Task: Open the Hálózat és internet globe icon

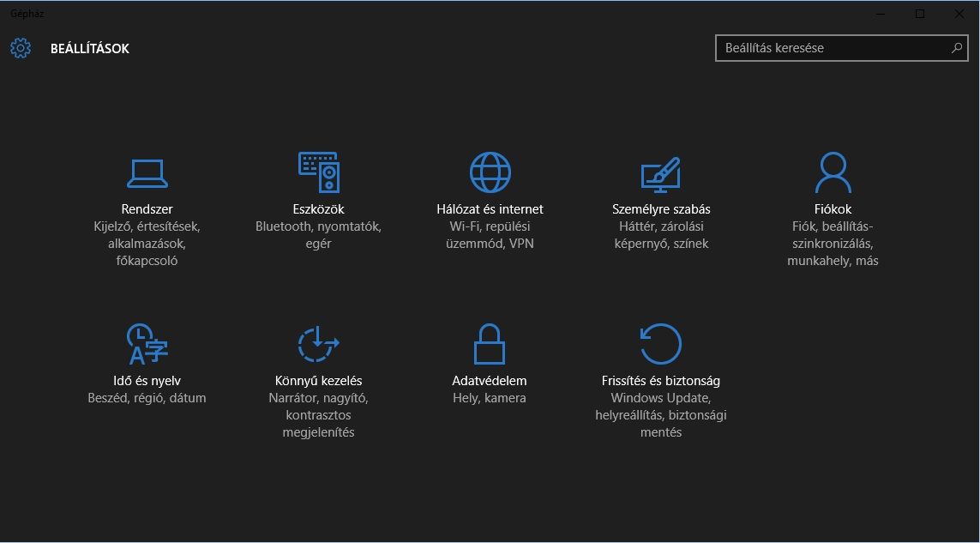Action: click(490, 172)
